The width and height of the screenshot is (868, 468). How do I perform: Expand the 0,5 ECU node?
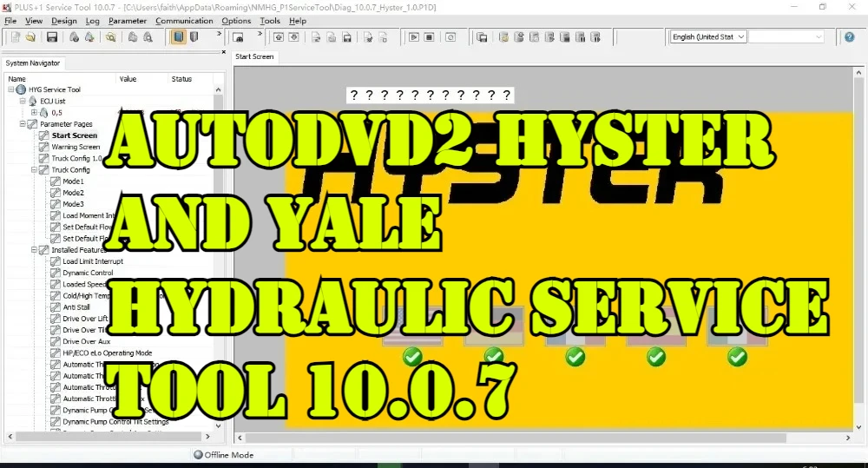35,112
